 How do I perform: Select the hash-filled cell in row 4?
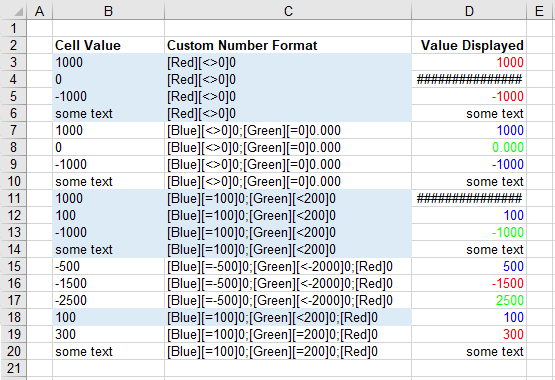pos(469,79)
